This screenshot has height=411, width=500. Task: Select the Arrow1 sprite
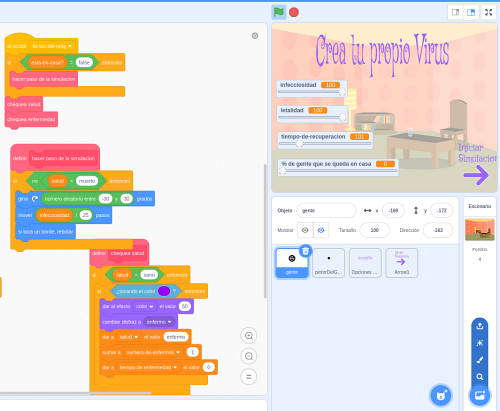click(x=401, y=263)
